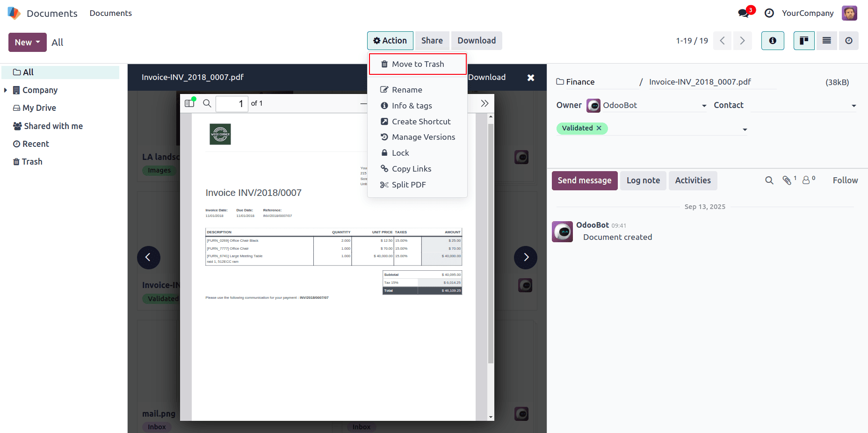Open the messaging conversations panel

pyautogui.click(x=743, y=13)
